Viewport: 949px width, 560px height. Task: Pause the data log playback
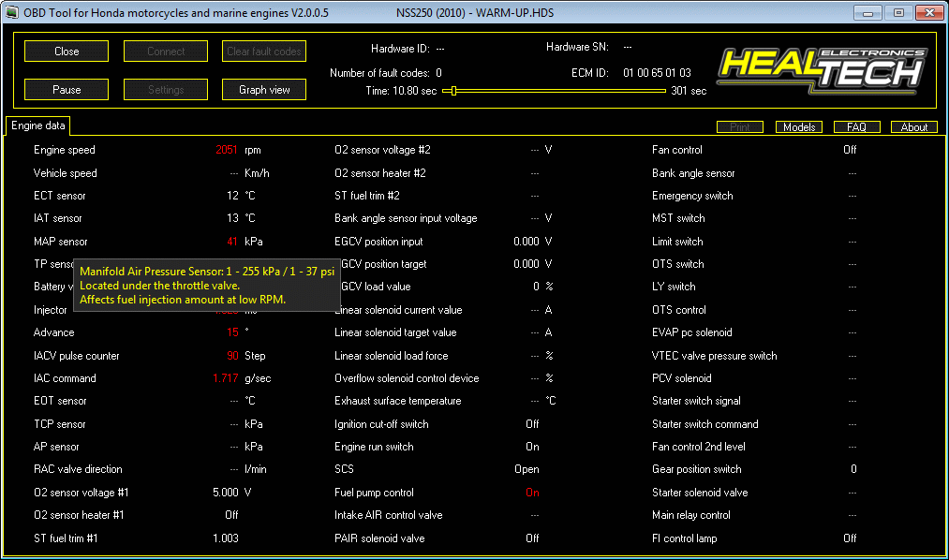click(x=67, y=90)
